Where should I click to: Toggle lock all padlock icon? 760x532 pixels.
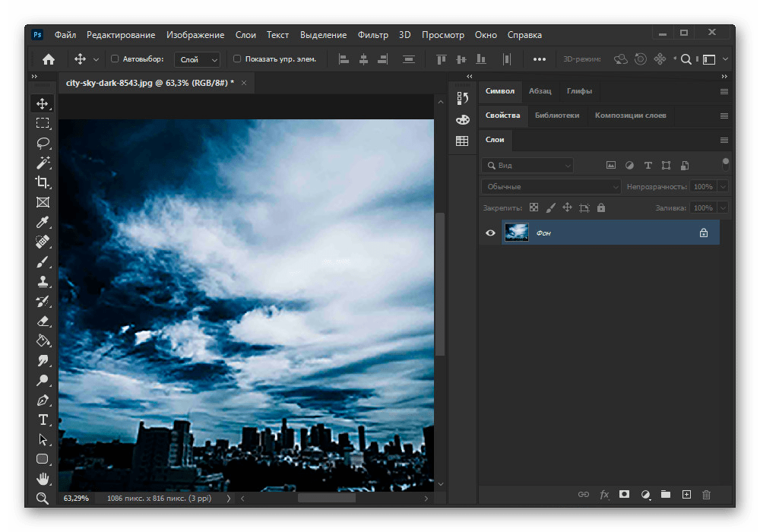601,207
